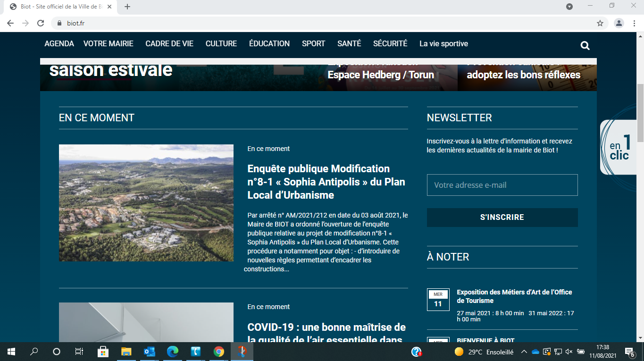Image resolution: width=644 pixels, height=361 pixels.
Task: Reload the page with the refresh icon
Action: point(41,23)
